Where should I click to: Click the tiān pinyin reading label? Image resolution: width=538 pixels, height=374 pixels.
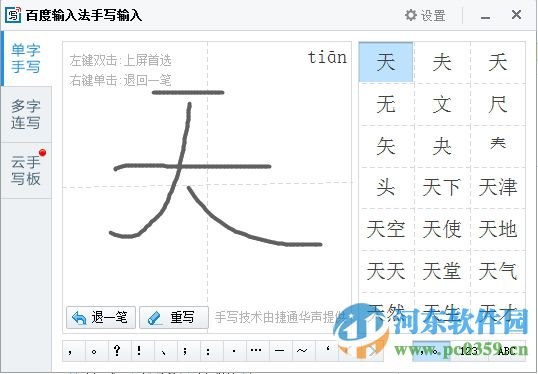coord(327,57)
